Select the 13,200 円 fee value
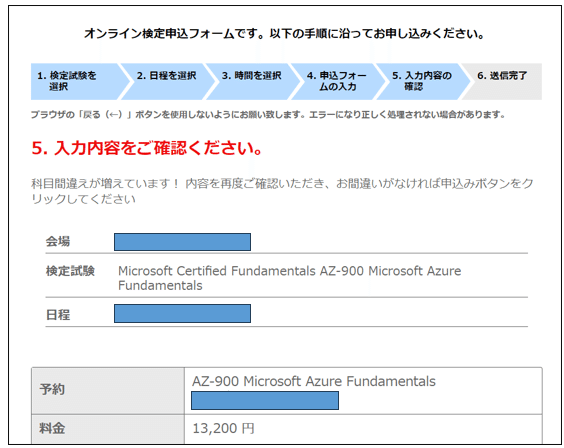This screenshot has height=448, width=564. (223, 428)
